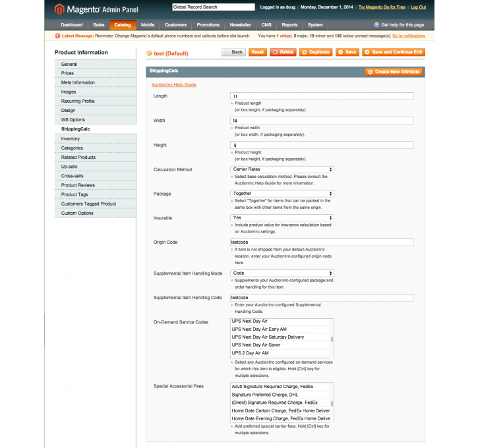Click Try Magento Go for Free link
Viewport: 478px width, 448px height.
382,7
